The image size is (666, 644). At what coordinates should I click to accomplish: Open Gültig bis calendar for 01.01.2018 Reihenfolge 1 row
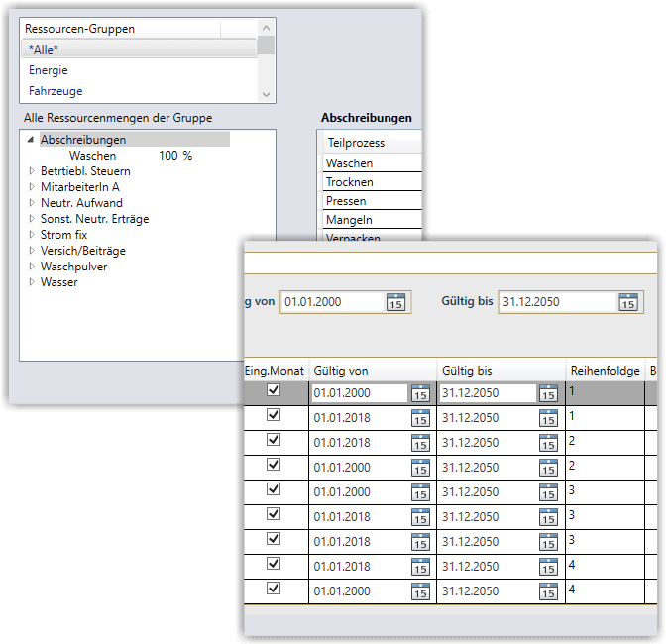pyautogui.click(x=548, y=418)
